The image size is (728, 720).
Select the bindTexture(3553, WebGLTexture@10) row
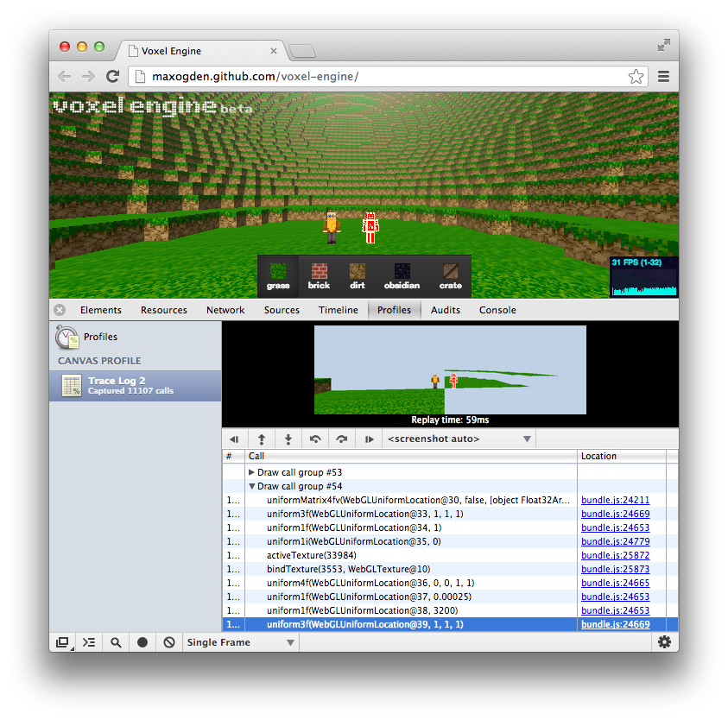coord(450,569)
